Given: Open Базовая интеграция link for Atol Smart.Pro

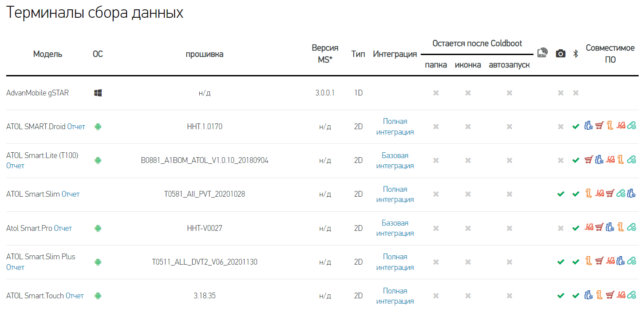Looking at the screenshot, I should point(395,228).
